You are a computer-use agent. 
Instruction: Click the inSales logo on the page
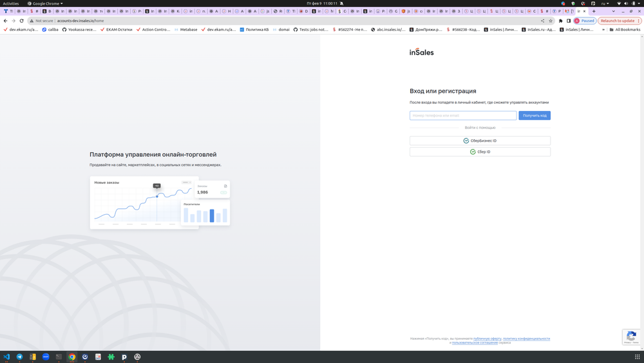pos(421,52)
